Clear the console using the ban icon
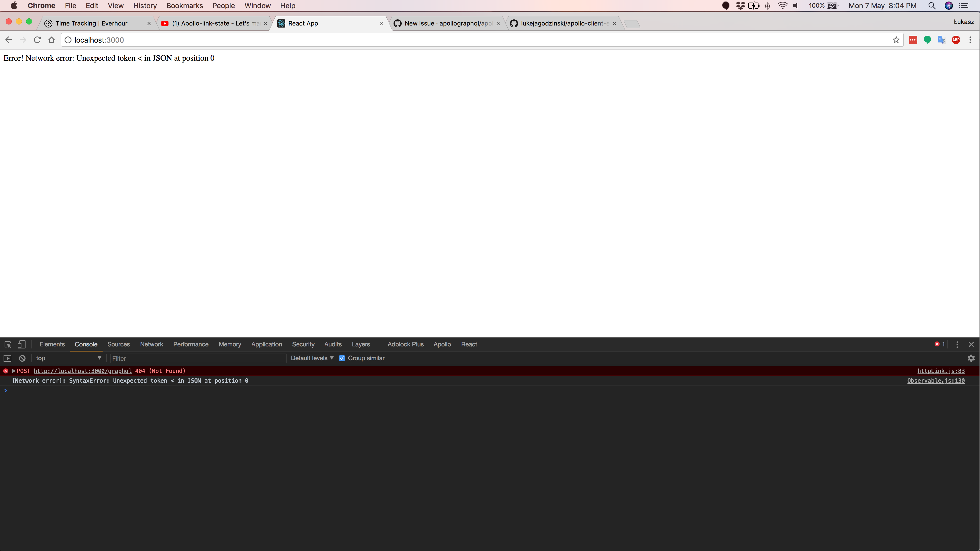 [x=22, y=358]
